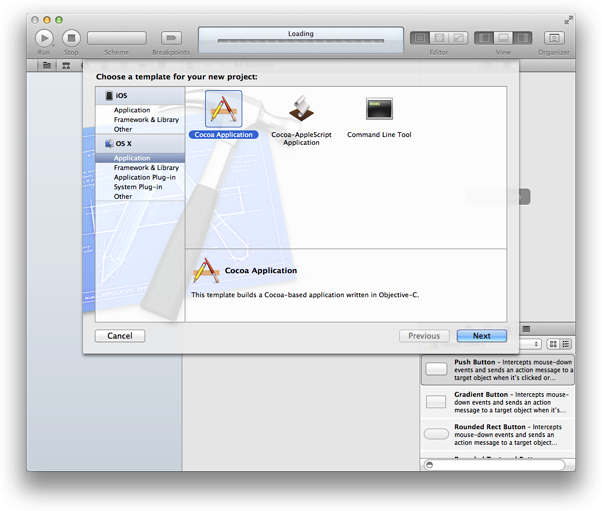Select iOS Other category
Screen dimensions: 602x511
coord(123,129)
